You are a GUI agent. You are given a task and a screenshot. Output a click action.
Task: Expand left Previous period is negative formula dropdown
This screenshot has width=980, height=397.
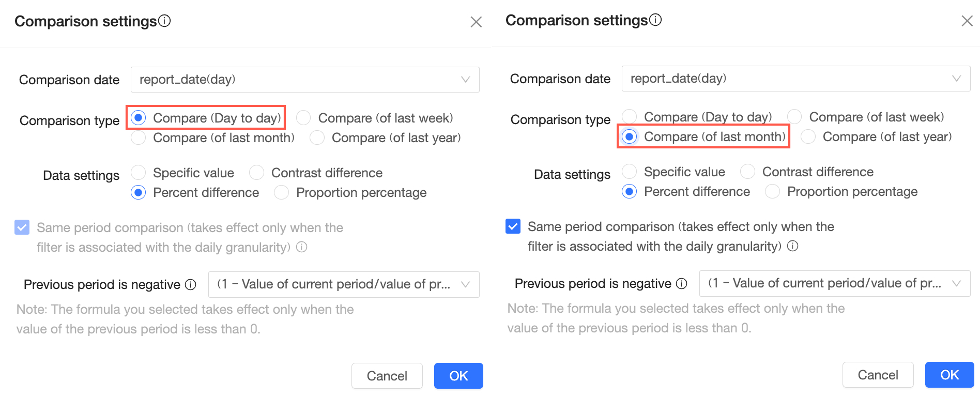[x=344, y=284]
